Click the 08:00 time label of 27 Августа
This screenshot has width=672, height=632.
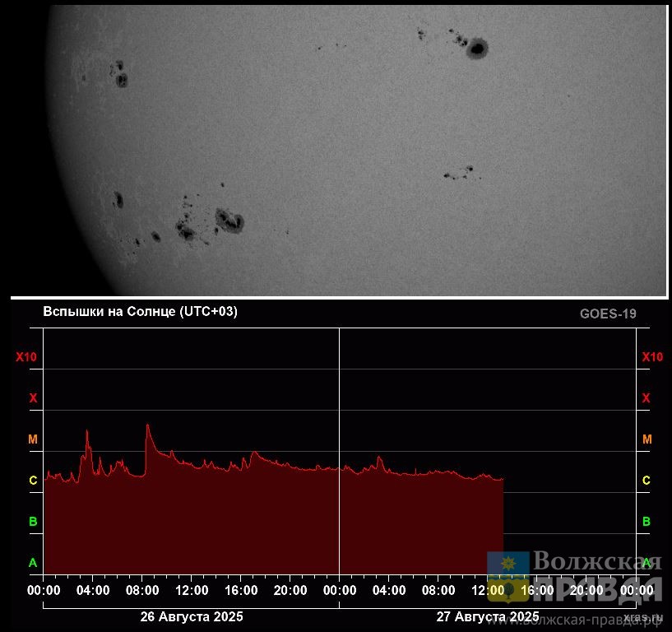(438, 590)
